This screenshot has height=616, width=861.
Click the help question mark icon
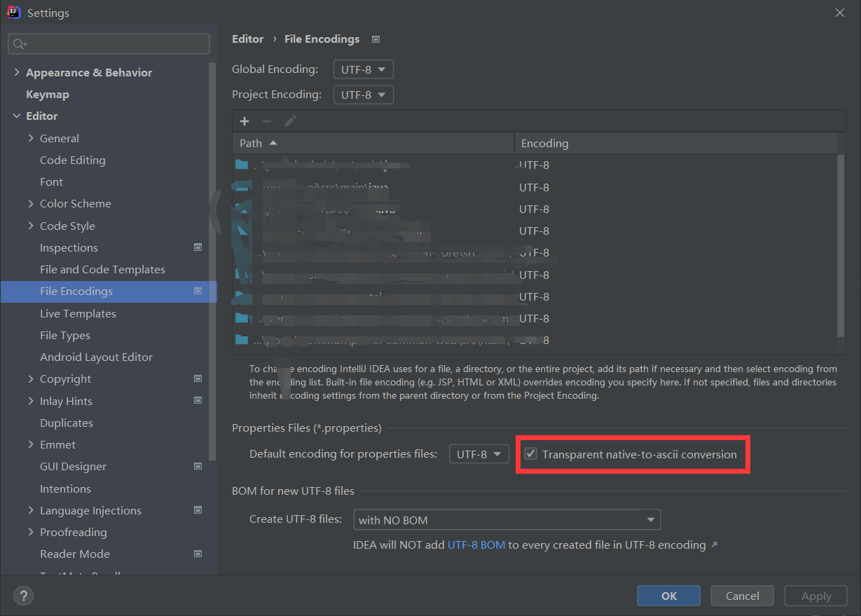[23, 596]
